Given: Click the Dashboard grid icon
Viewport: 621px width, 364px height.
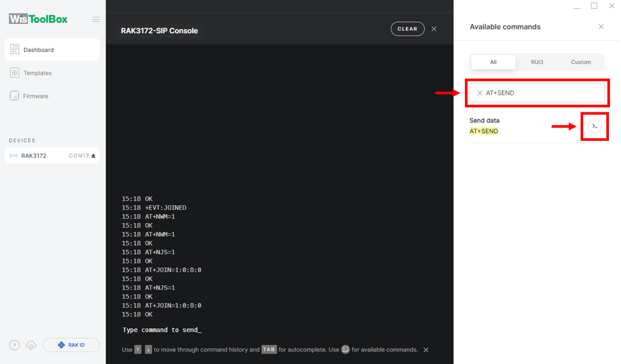Looking at the screenshot, I should point(15,49).
